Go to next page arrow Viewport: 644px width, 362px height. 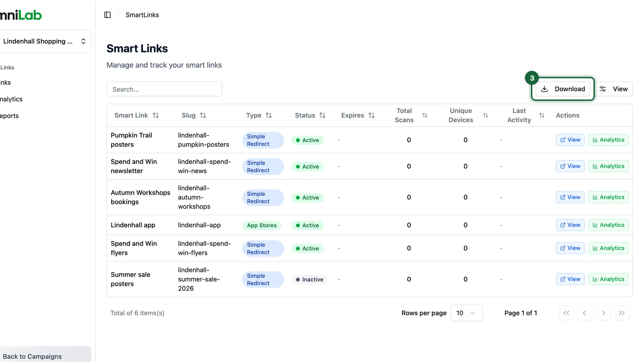(x=603, y=313)
